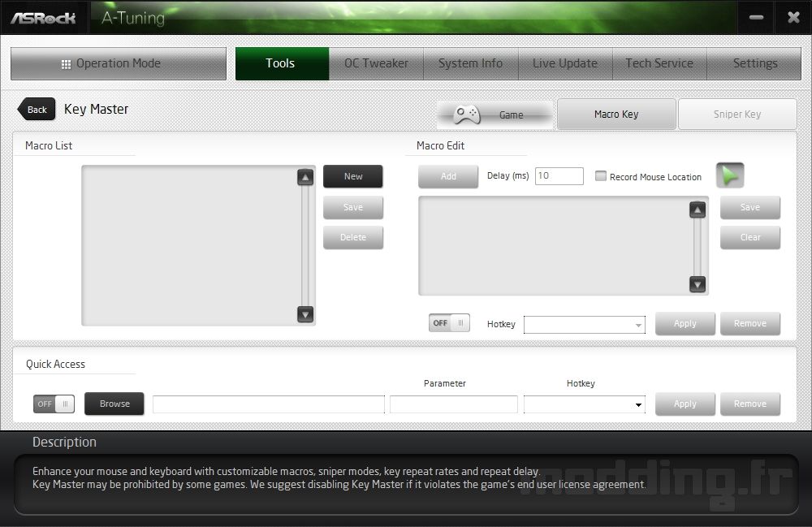Click Remove in Quick Access row
This screenshot has width=812, height=527.
[750, 404]
